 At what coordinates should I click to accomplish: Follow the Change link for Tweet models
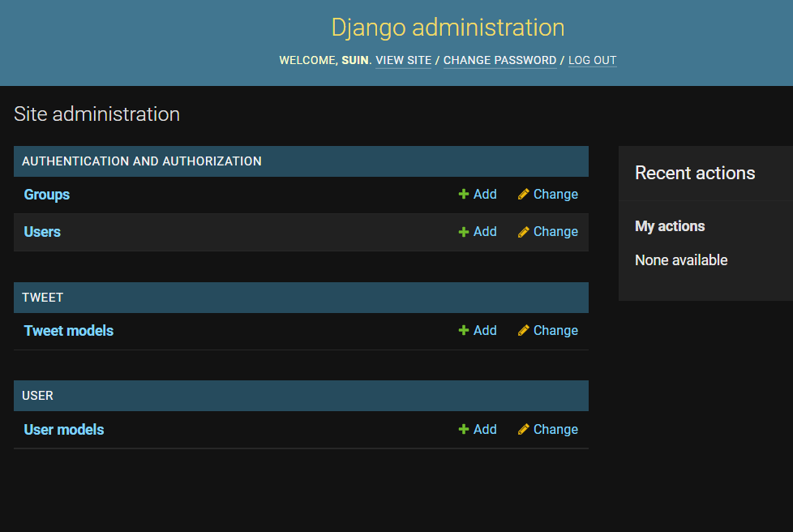pos(555,330)
